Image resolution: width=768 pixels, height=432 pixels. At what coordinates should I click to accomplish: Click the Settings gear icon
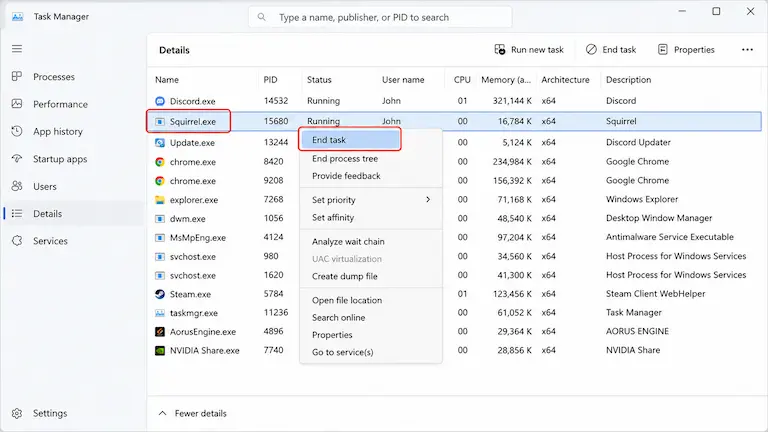point(17,413)
